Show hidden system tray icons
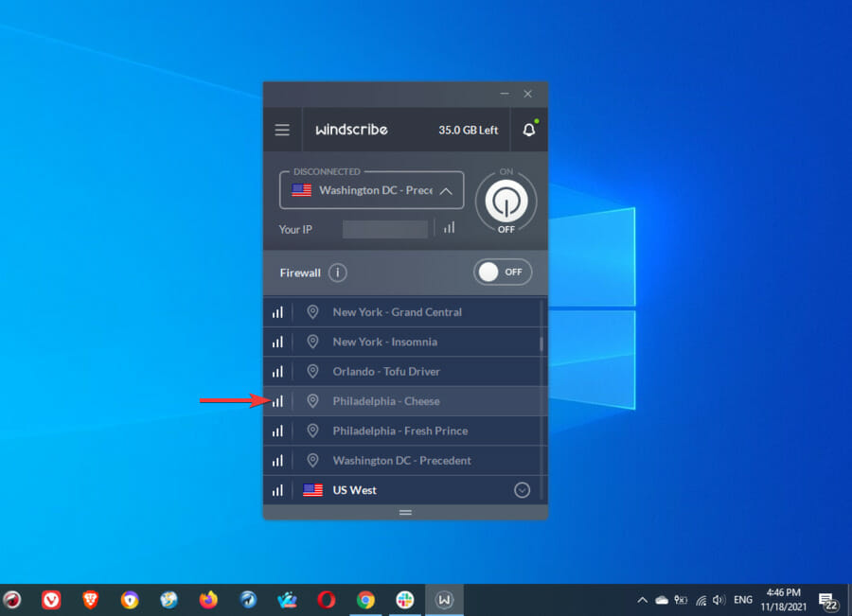This screenshot has height=616, width=852. [x=642, y=600]
